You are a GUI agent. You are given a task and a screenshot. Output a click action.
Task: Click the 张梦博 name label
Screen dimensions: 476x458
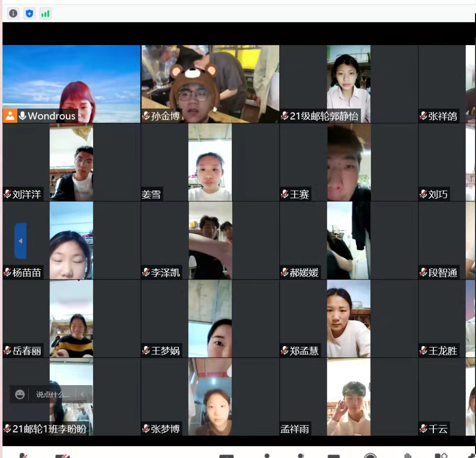[165, 429]
